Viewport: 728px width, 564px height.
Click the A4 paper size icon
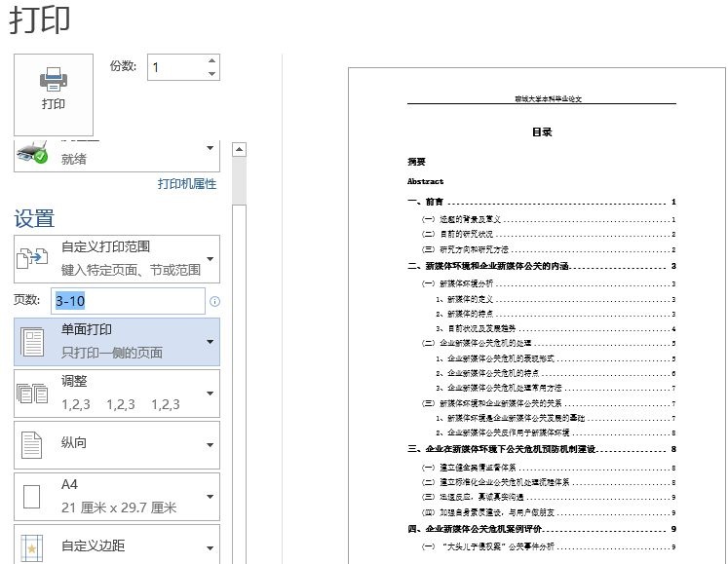pyautogui.click(x=33, y=497)
